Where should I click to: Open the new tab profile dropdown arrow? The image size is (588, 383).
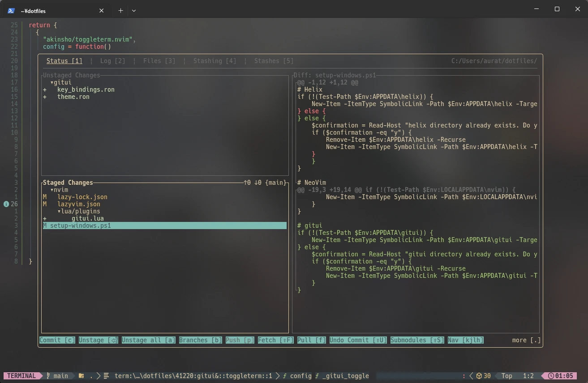[134, 11]
